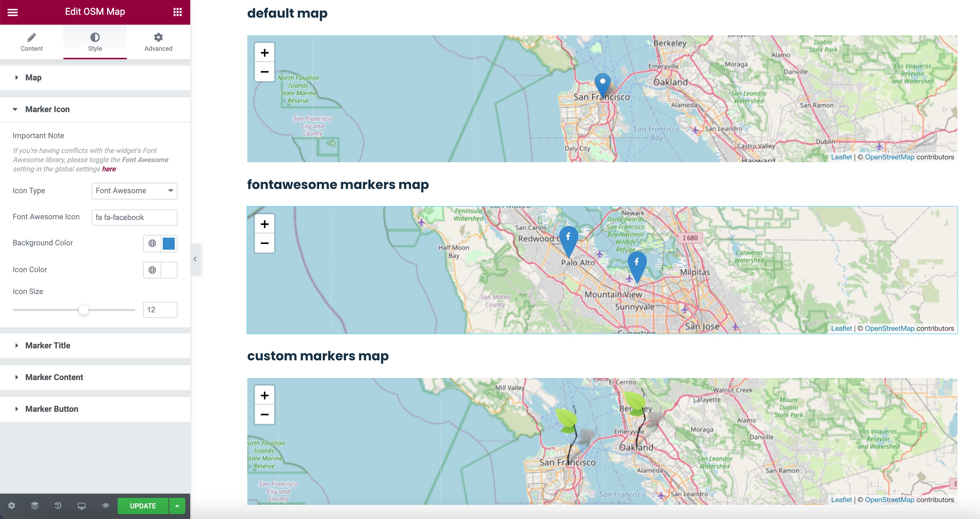Click global color globe for Icon Color
Image resolution: width=980 pixels, height=519 pixels.
pos(152,270)
